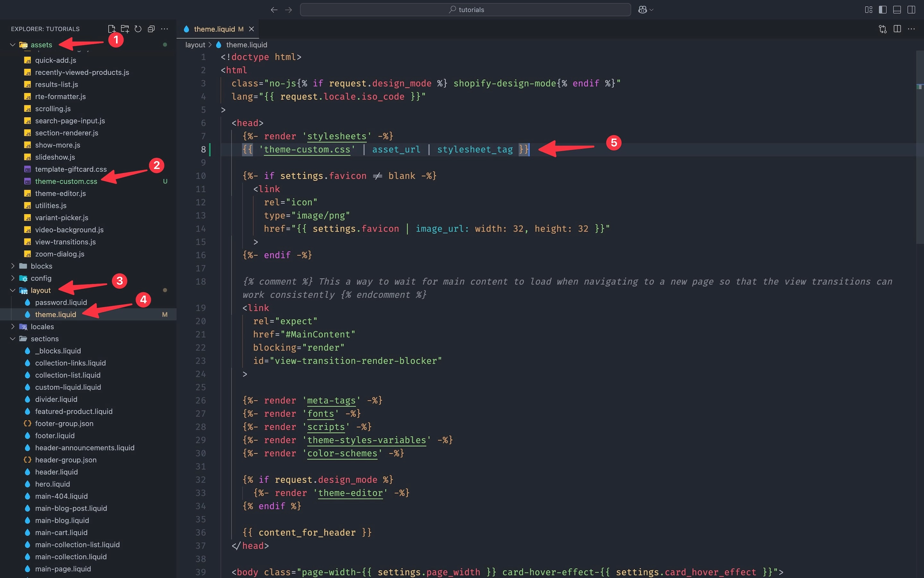
Task: Open header-group.json file
Action: pyautogui.click(x=66, y=460)
